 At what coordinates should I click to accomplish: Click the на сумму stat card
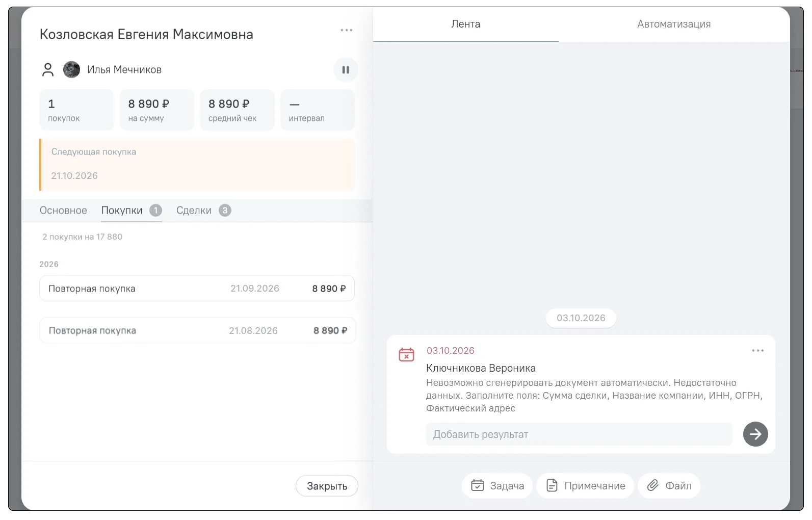tap(157, 110)
